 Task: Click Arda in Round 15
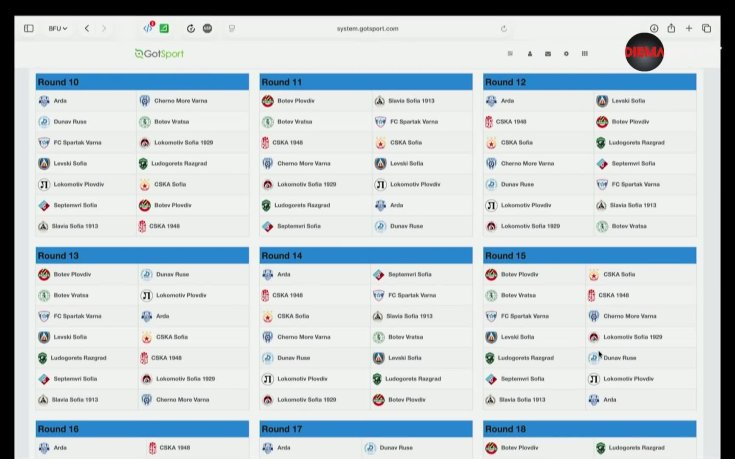(609, 400)
